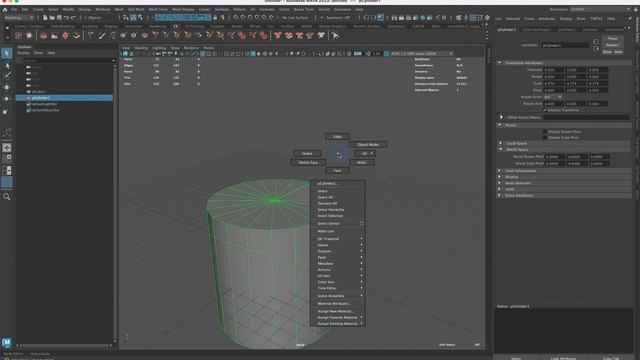
Task: Click the magnifier search icon in toolbox
Action: [x=7, y=197]
